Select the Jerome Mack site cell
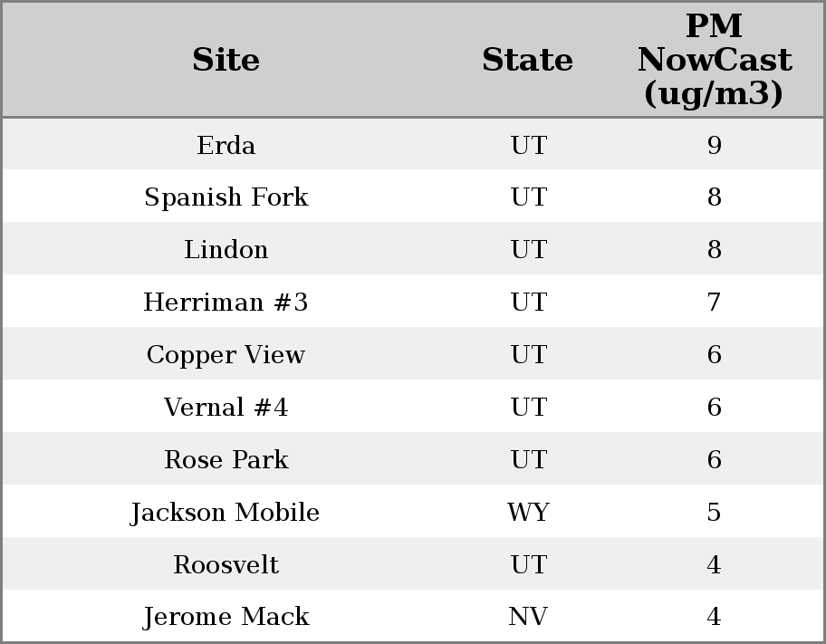826x644 pixels. point(226,617)
